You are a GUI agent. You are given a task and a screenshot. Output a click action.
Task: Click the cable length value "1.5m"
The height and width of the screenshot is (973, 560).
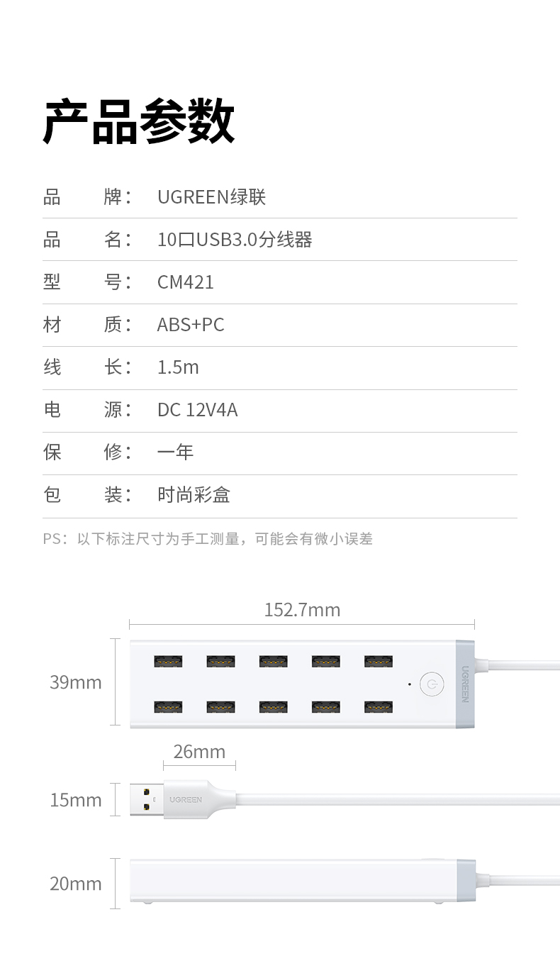click(178, 367)
